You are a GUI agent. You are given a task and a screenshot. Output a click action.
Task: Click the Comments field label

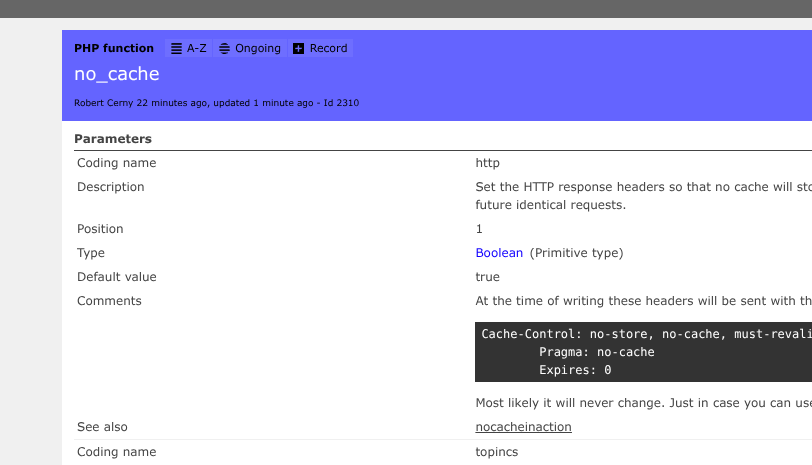tap(109, 301)
